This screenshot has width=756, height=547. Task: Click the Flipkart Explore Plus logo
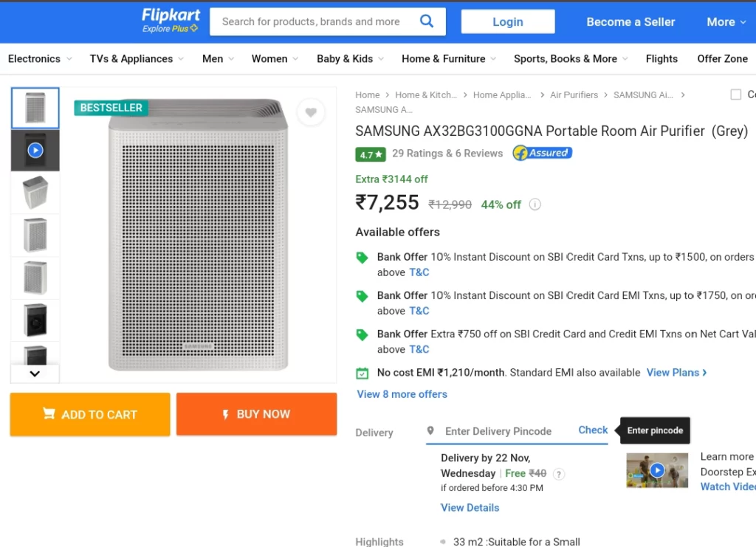pyautogui.click(x=171, y=21)
